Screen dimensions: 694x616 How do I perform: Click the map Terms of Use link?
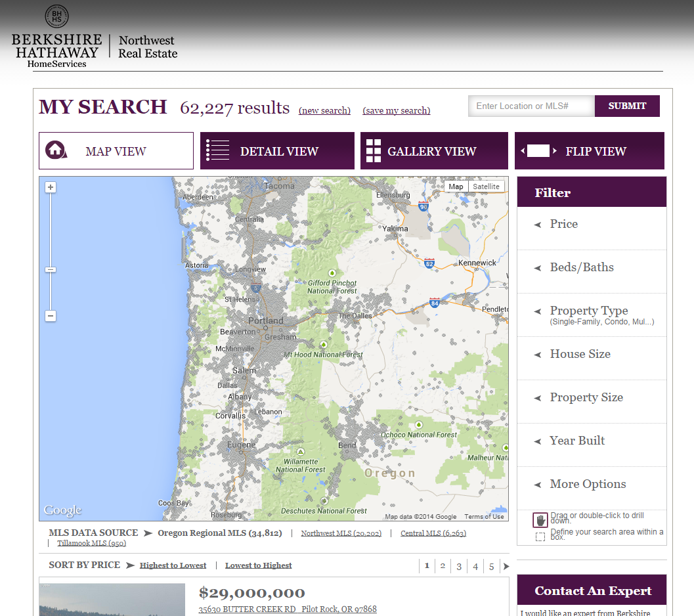[484, 516]
